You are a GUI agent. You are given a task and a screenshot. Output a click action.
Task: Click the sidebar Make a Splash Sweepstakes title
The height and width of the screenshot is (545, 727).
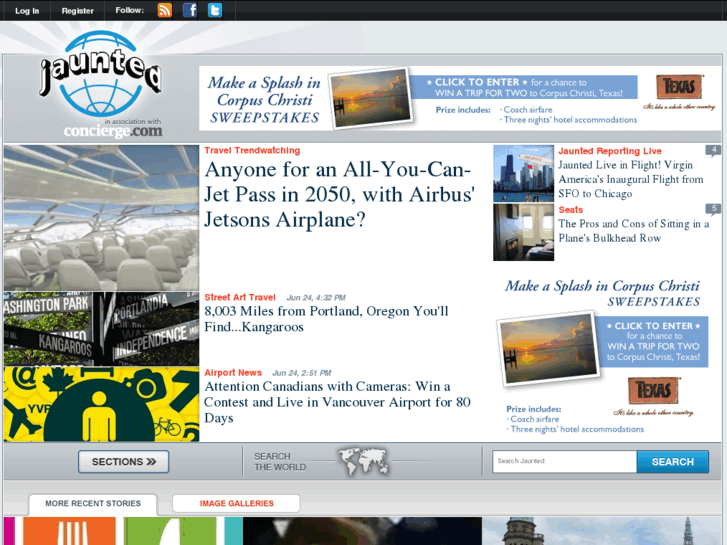[603, 293]
